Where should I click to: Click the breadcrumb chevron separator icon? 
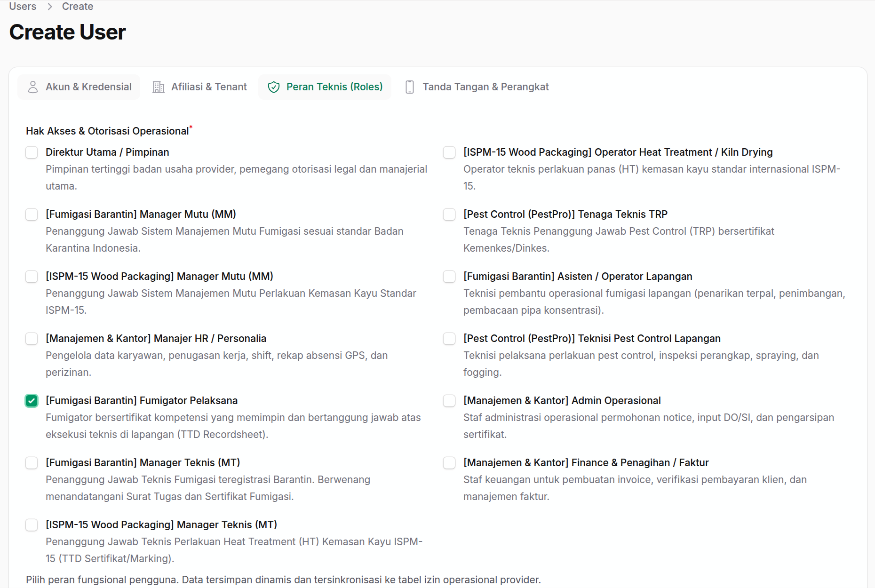(49, 7)
